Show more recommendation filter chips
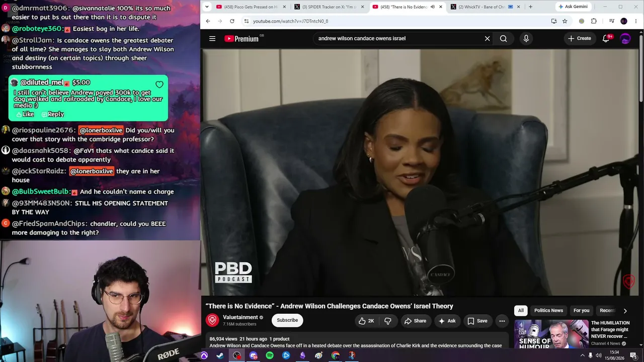This screenshot has height=362, width=644. (625, 311)
